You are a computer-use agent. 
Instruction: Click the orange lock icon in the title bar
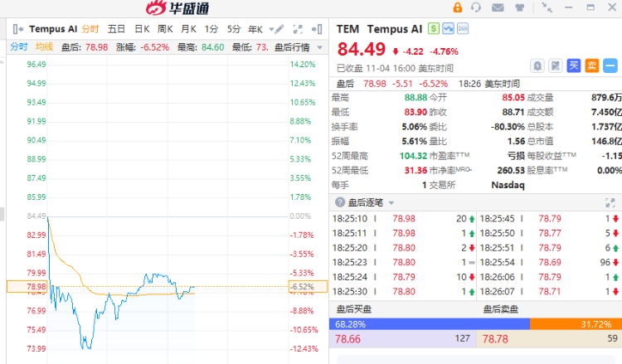pyautogui.click(x=457, y=7)
